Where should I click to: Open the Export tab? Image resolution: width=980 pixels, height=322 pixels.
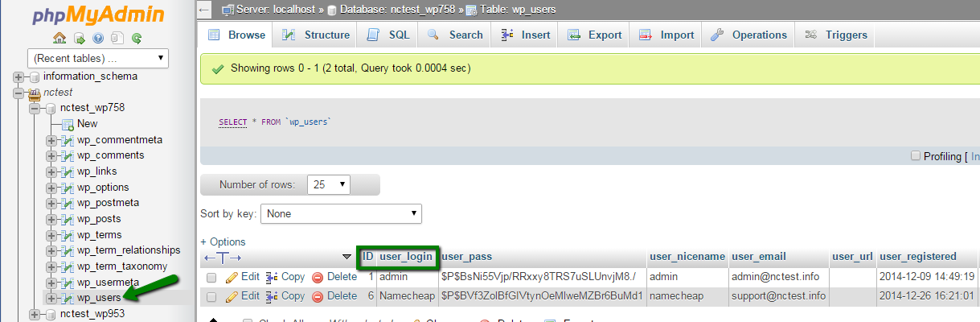(x=594, y=35)
